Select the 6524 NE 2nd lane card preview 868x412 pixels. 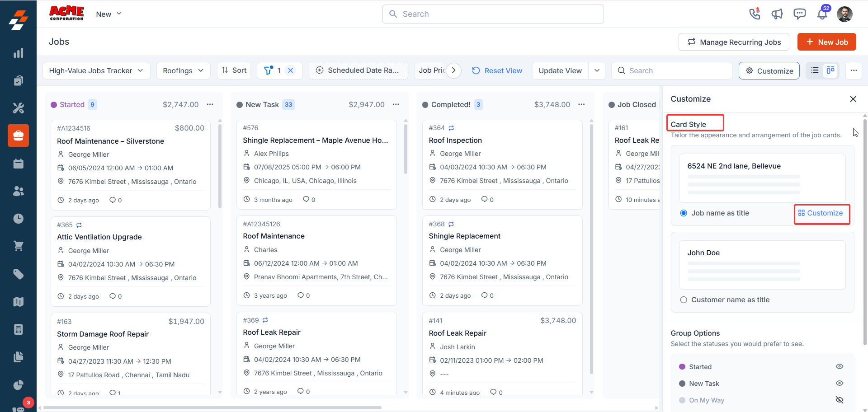[762, 178]
